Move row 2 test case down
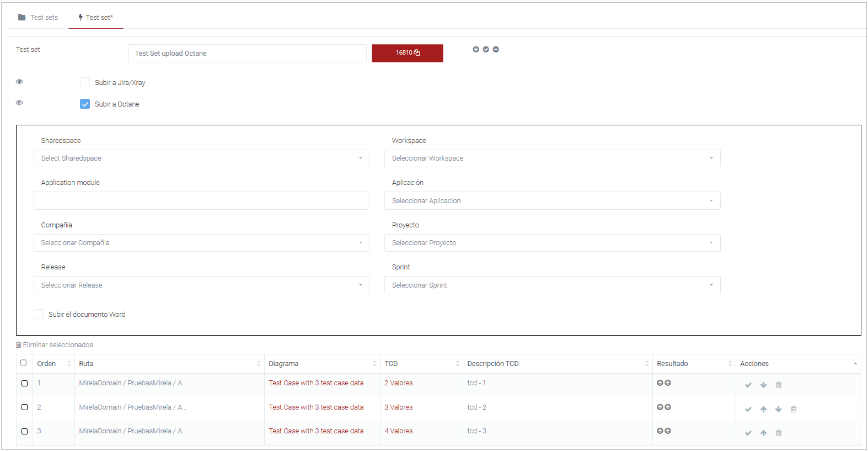868x451 pixels. [778, 410]
